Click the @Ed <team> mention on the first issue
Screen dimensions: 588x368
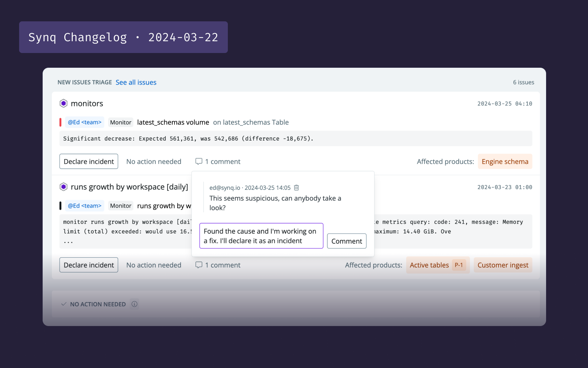85,122
